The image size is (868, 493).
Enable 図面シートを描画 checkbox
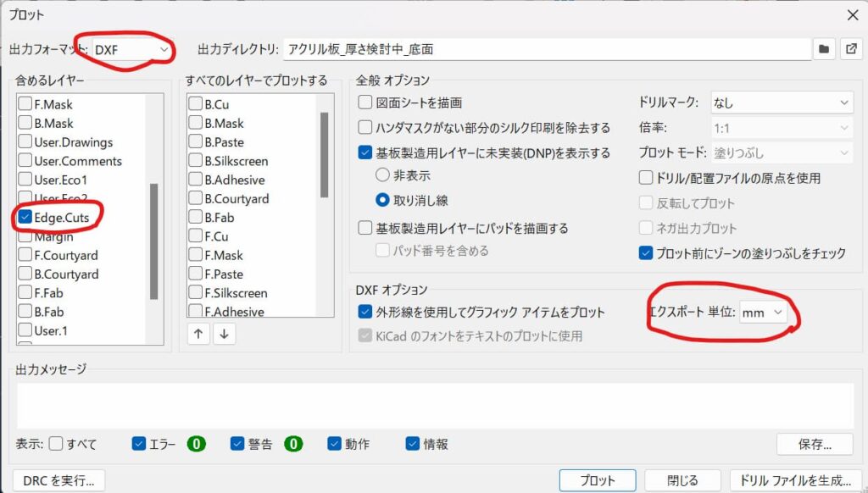365,102
